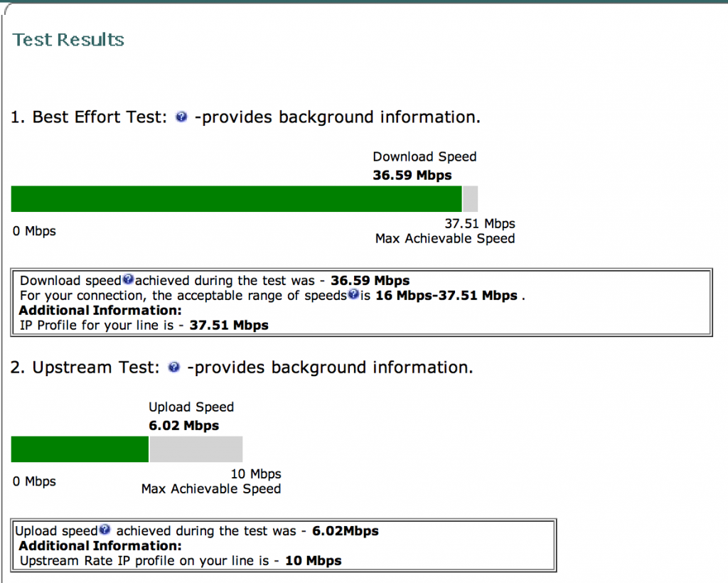728x583 pixels.
Task: Click the help icon beside Upstream Test
Action: (173, 367)
